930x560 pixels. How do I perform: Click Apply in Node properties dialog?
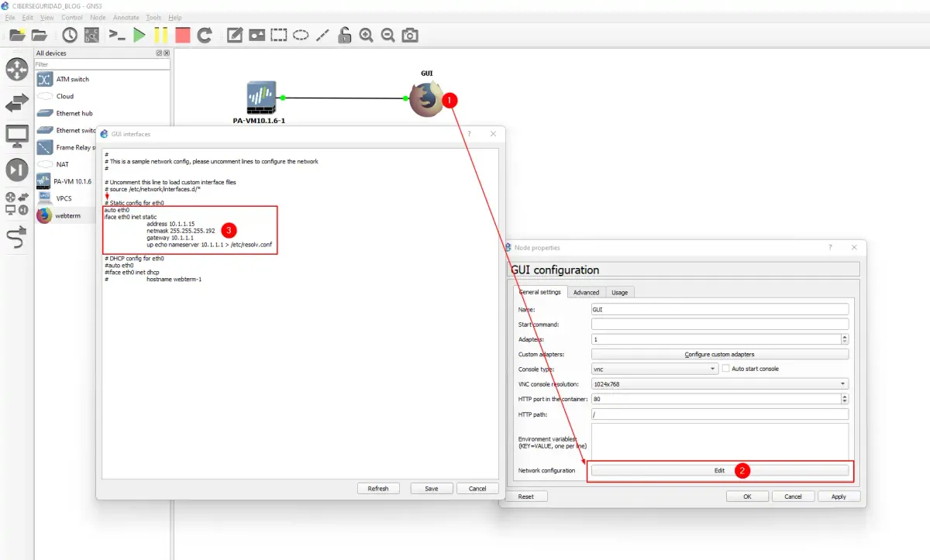[839, 496]
